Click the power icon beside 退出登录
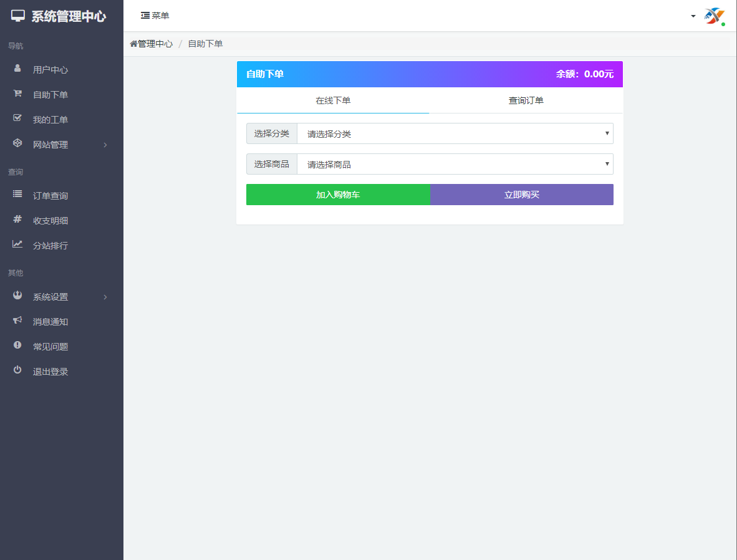This screenshot has height=560, width=737. click(x=17, y=370)
